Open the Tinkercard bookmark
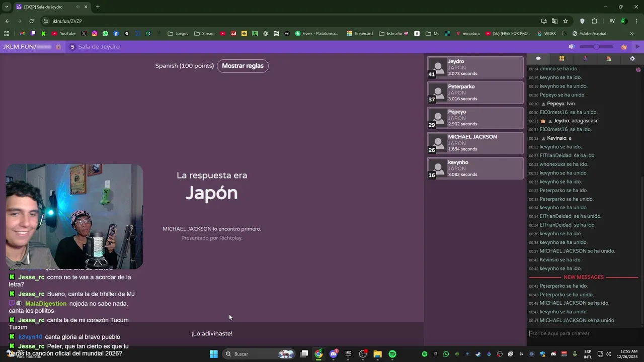 pos(360,34)
